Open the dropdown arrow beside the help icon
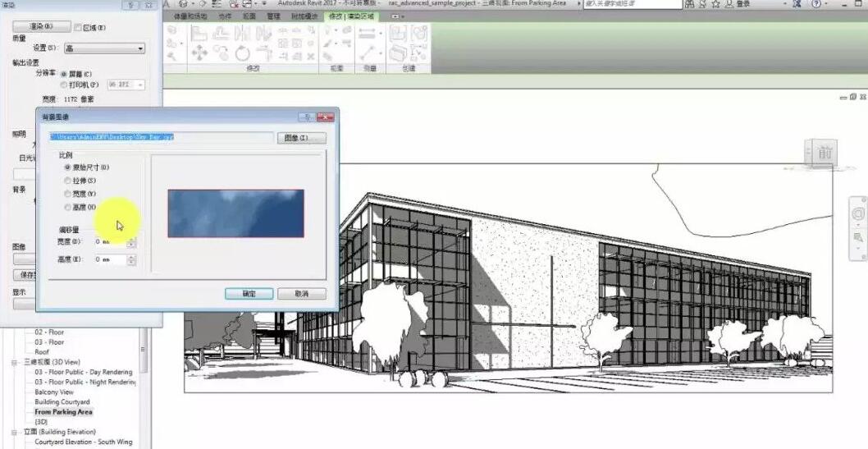868x449 pixels. (826, 4)
